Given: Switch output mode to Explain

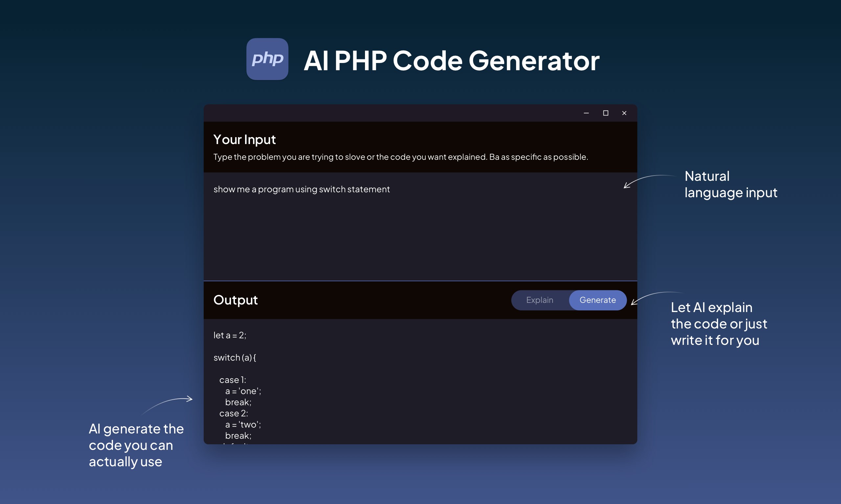Looking at the screenshot, I should pos(539,300).
